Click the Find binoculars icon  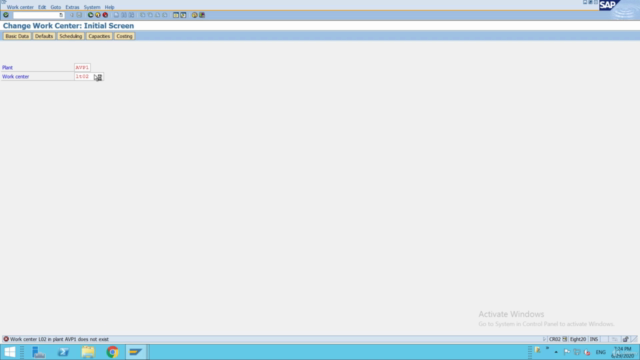pyautogui.click(x=124, y=15)
